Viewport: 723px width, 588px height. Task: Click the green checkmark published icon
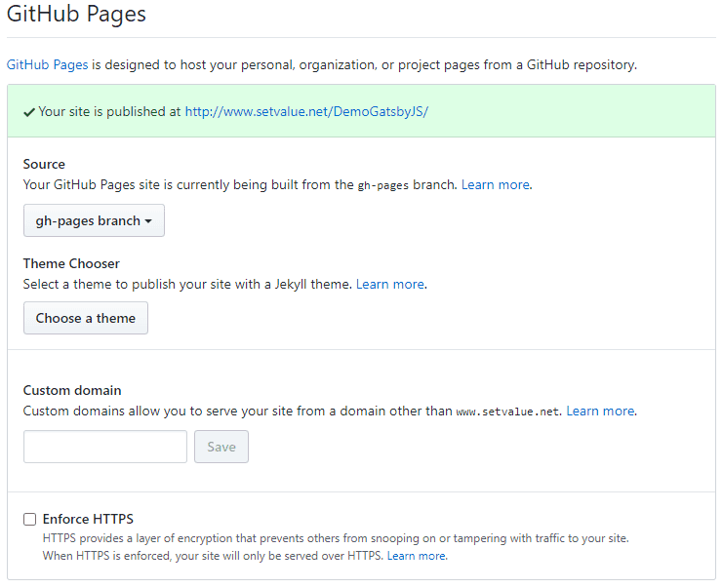pos(29,112)
